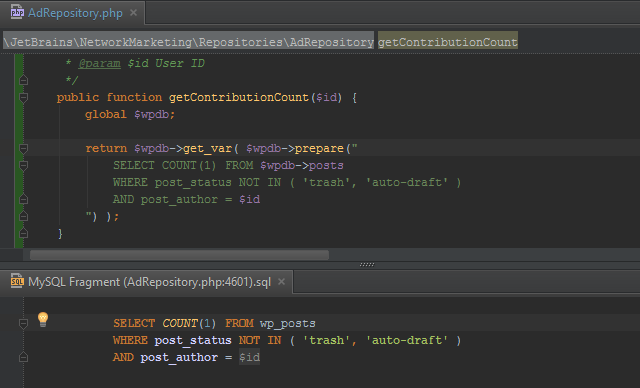The image size is (640, 388).
Task: Close the AdRepository.php tab
Action: [133, 13]
